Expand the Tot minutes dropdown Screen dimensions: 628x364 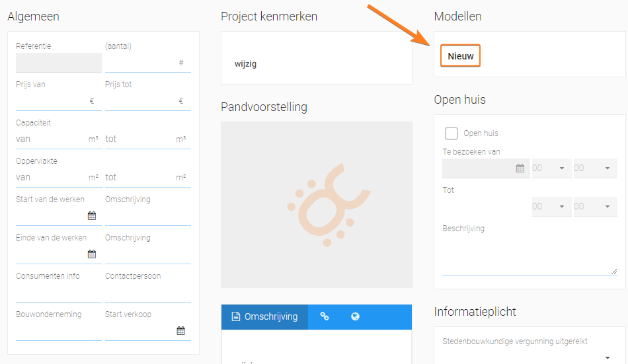point(595,207)
